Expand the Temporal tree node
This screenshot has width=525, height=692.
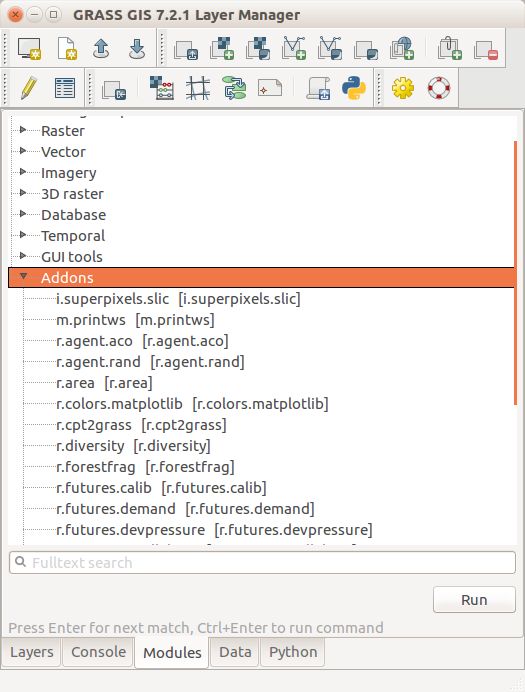click(23, 235)
